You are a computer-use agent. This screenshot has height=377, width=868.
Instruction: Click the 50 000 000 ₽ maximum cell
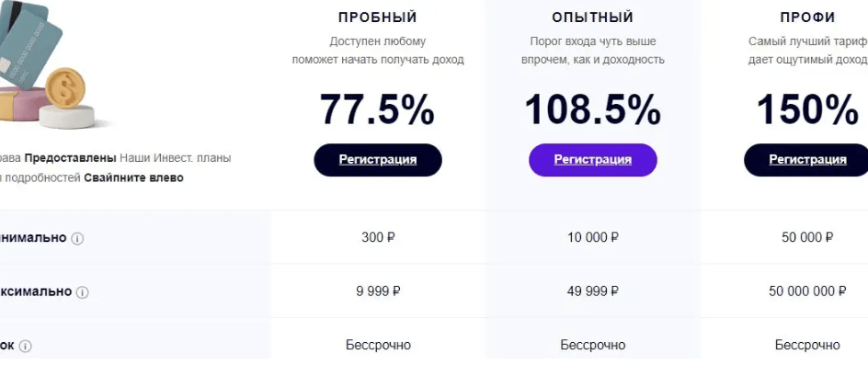(x=807, y=291)
